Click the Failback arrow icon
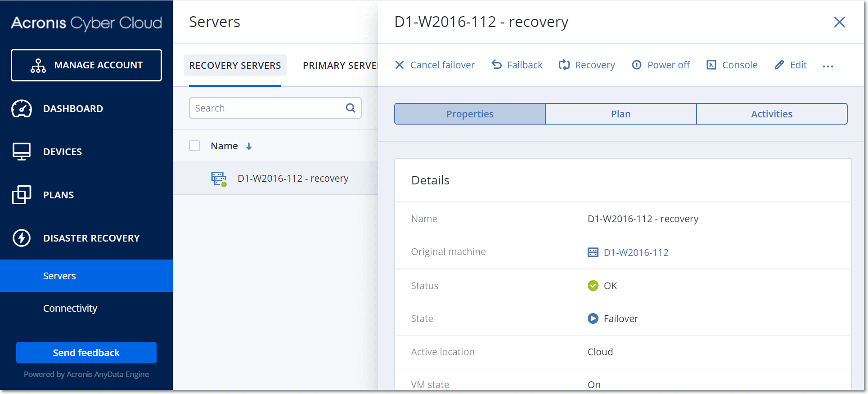 (x=497, y=65)
